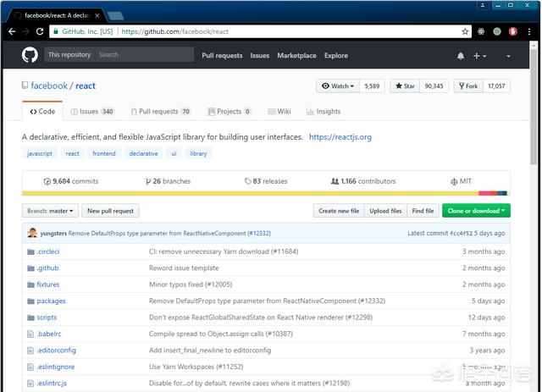The height and width of the screenshot is (392, 542).
Task: Reload the page with refresh icon
Action: [x=40, y=31]
